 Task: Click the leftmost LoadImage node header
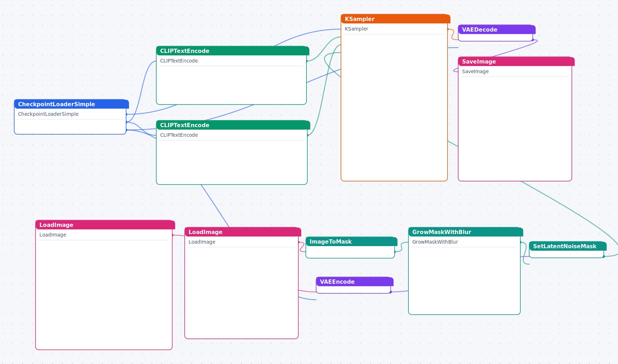(x=105, y=225)
